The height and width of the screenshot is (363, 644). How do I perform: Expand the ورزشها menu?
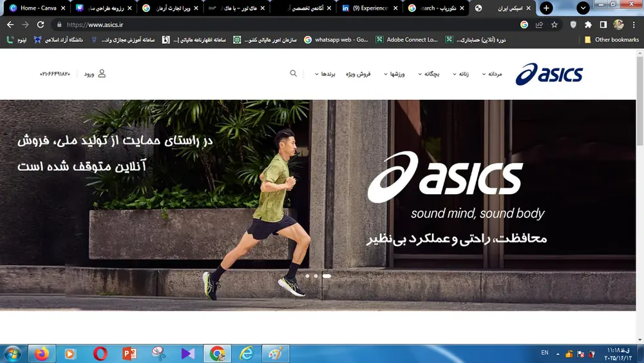click(394, 74)
